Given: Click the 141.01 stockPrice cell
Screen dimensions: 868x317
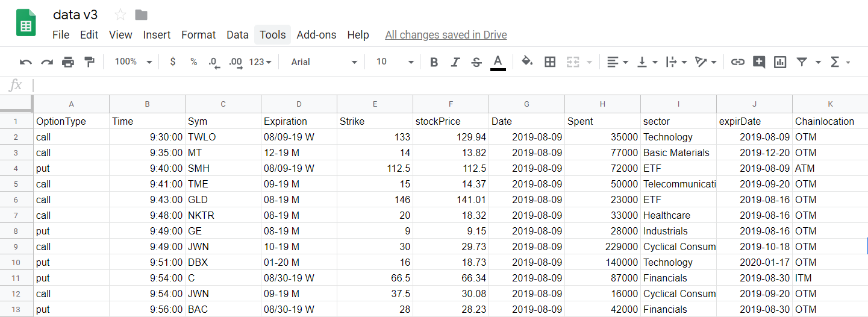Looking at the screenshot, I should click(451, 199).
